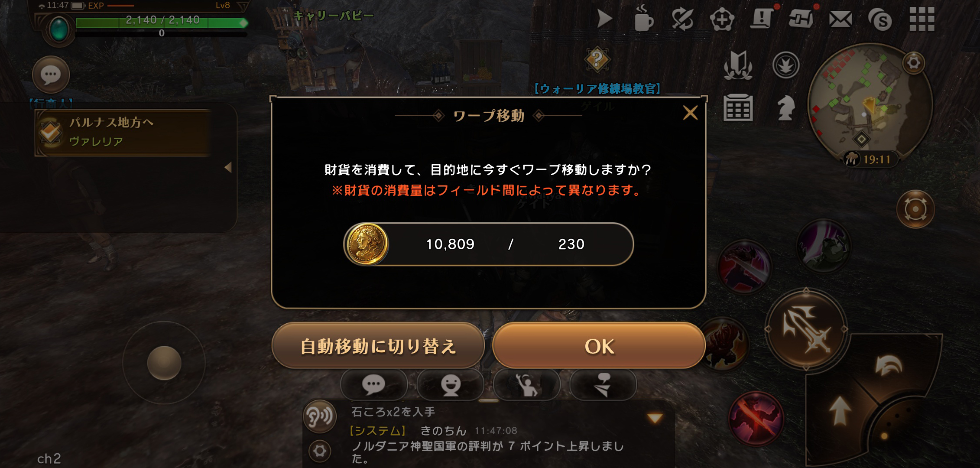The width and height of the screenshot is (980, 468).
Task: Expand the top-left character status arrow
Action: [243, 7]
